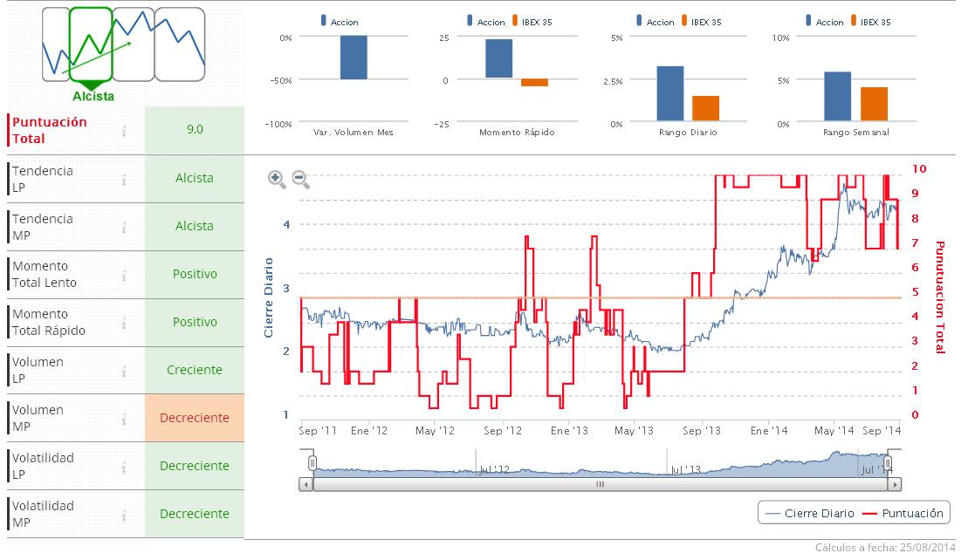The image size is (968, 560).
Task: Click the 9,0 total score value
Action: point(195,129)
